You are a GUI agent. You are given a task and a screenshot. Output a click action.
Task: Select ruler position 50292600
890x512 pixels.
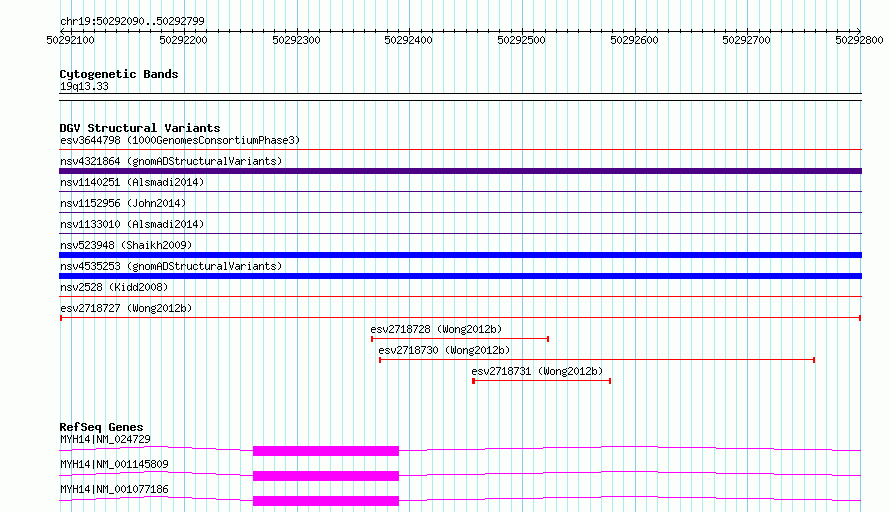point(634,40)
